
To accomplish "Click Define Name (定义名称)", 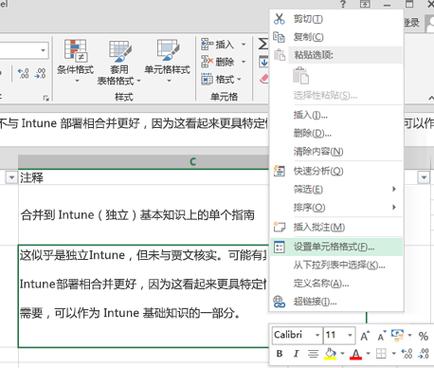I will (x=336, y=284).
